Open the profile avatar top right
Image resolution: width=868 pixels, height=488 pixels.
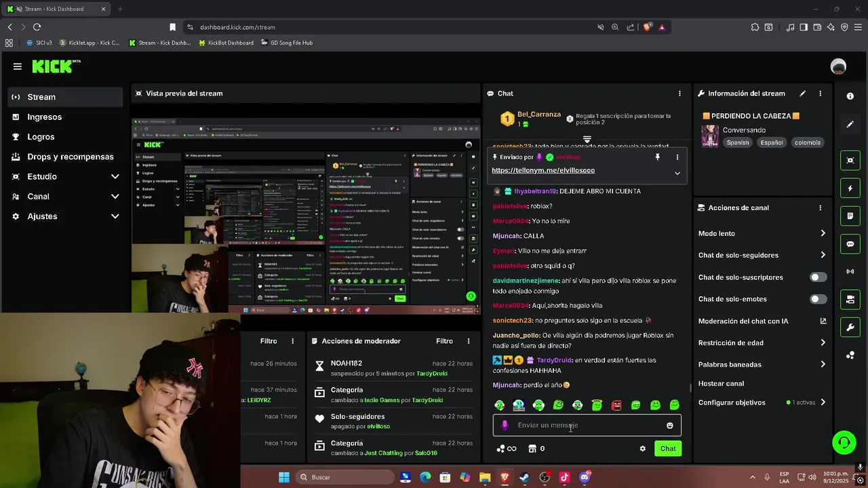point(839,66)
